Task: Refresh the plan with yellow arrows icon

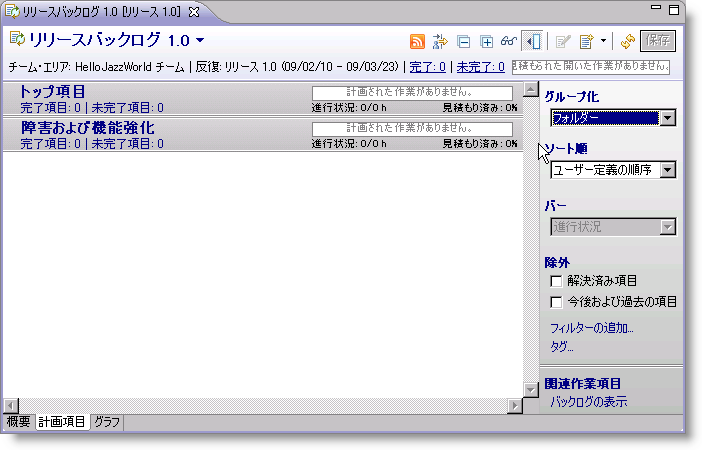Action: pos(628,42)
